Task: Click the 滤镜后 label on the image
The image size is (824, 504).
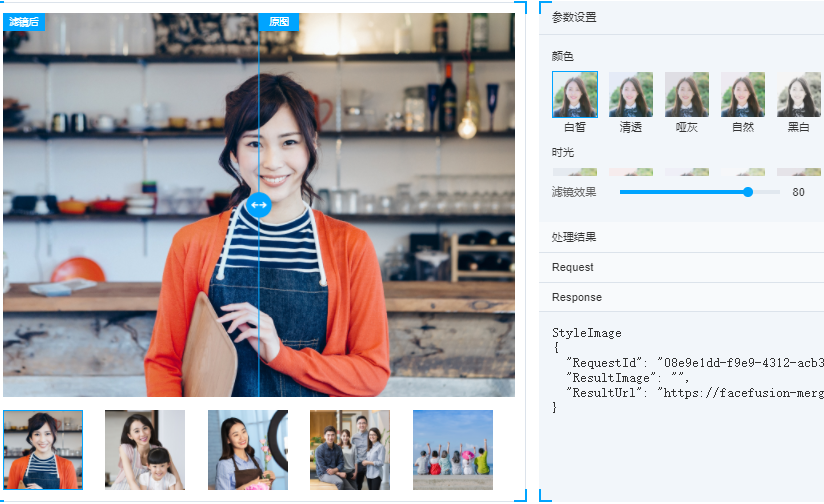Action: 24,22
